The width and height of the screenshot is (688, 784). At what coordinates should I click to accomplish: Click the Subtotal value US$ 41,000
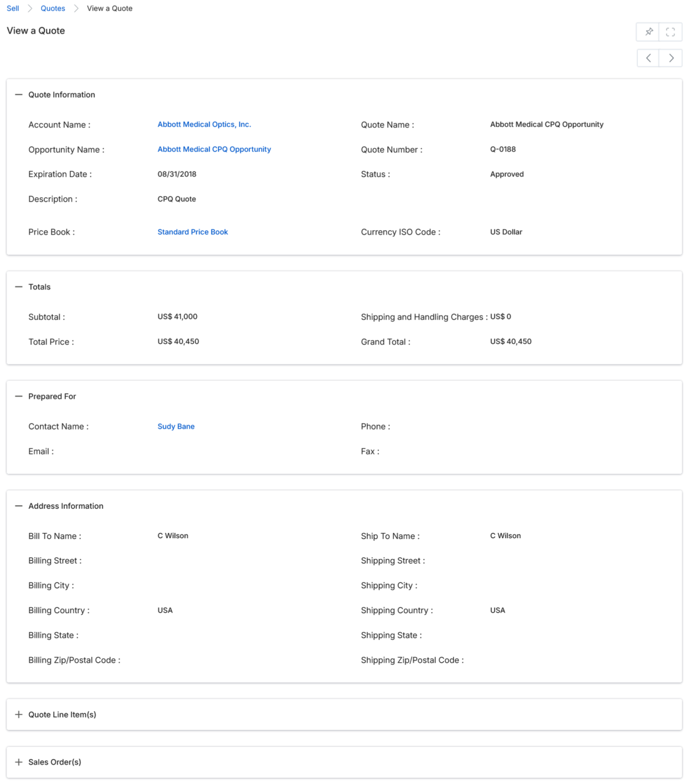point(177,317)
